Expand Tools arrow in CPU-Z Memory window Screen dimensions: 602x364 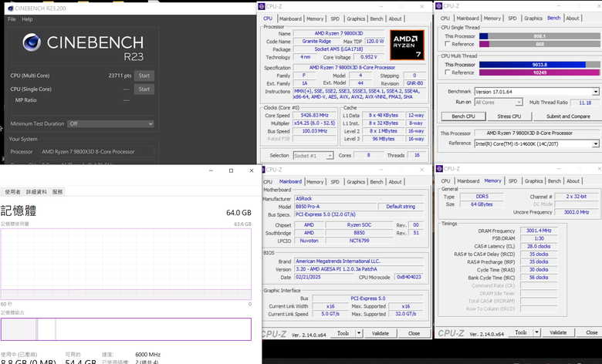point(536,332)
